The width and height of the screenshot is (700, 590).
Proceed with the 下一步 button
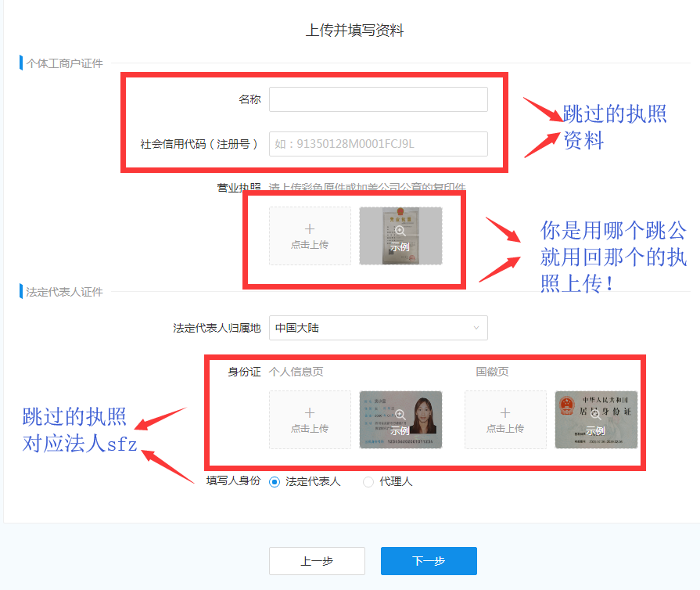click(429, 561)
